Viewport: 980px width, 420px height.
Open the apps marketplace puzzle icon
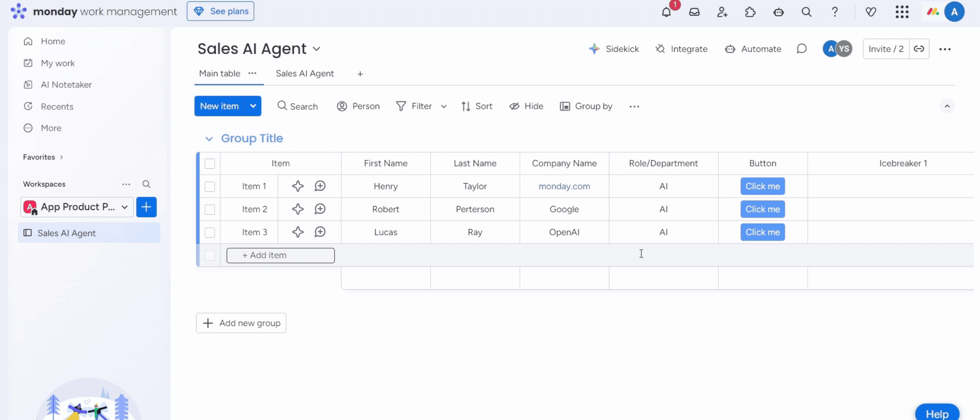pyautogui.click(x=750, y=12)
